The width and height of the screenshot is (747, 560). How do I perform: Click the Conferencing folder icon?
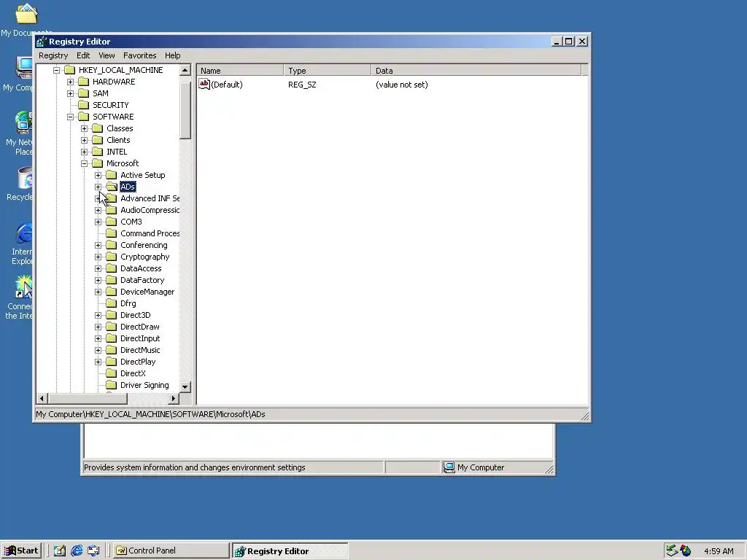111,245
